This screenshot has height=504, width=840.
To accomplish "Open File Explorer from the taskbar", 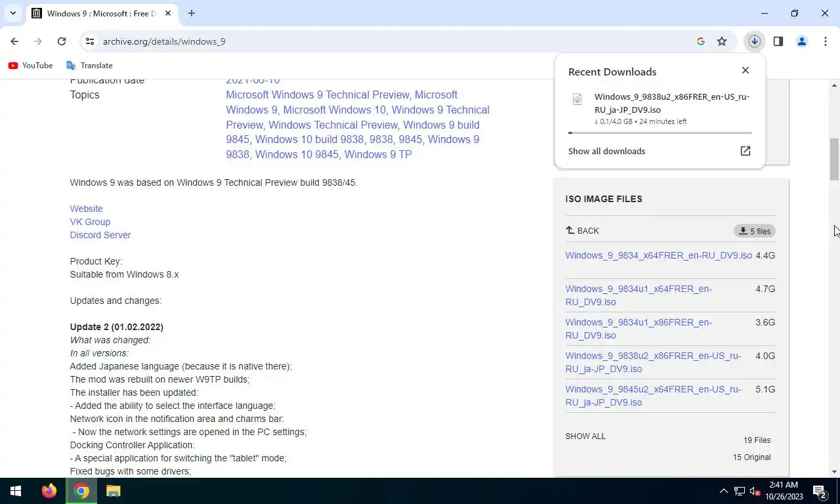I will (x=114, y=491).
